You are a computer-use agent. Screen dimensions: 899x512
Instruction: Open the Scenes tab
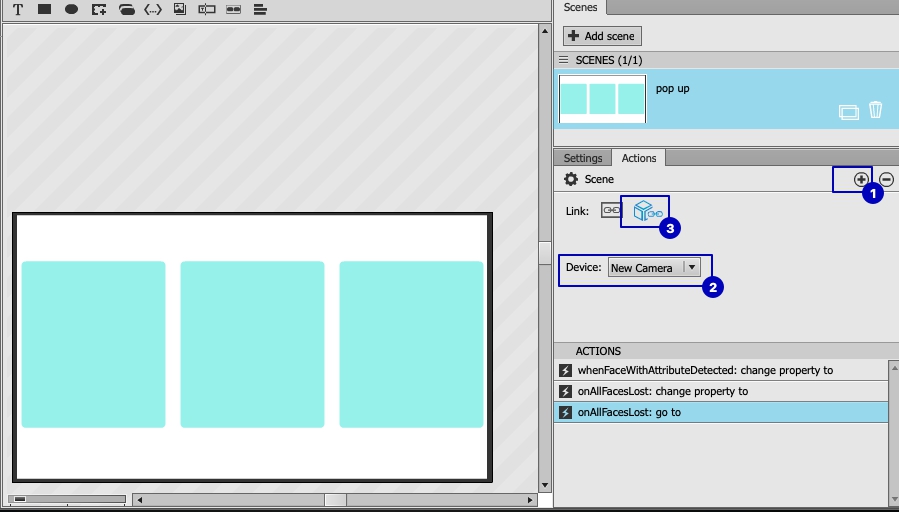click(x=580, y=7)
